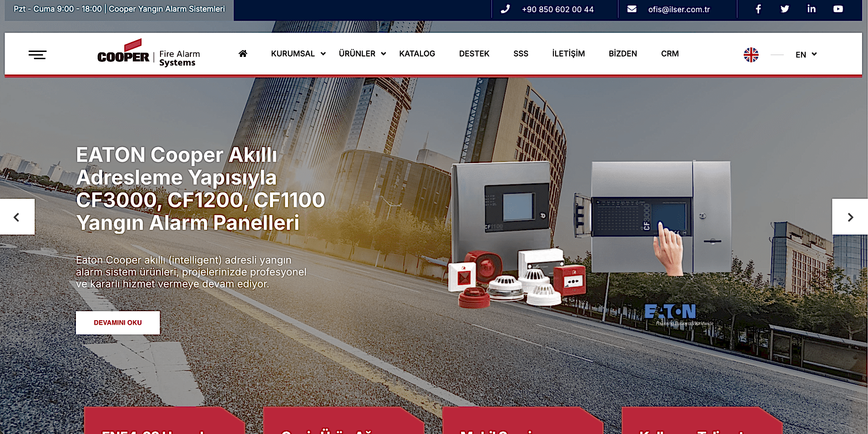This screenshot has height=434, width=868.
Task: Show the next slide with right arrow
Action: tap(850, 217)
